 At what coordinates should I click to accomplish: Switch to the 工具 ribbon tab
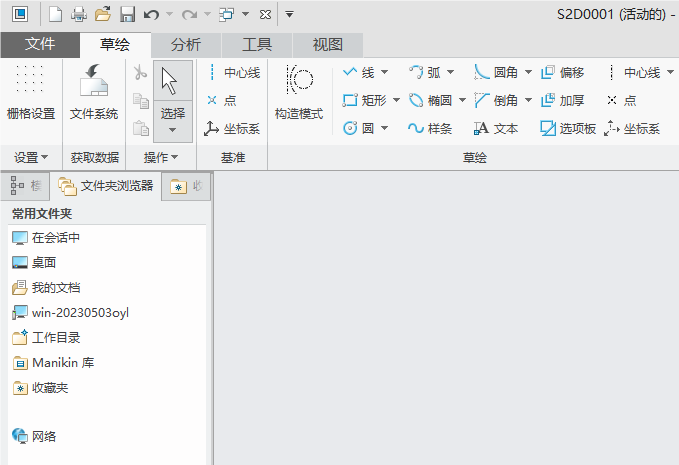point(257,45)
